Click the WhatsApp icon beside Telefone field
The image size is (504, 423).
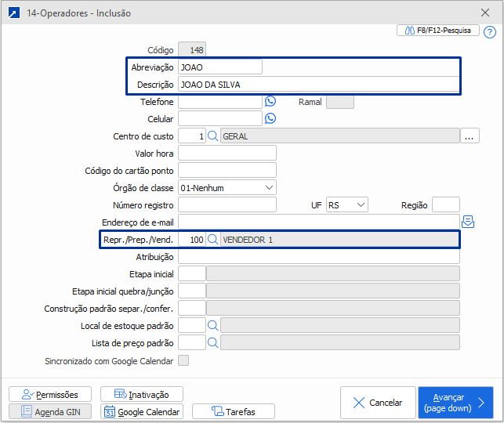pyautogui.click(x=270, y=102)
